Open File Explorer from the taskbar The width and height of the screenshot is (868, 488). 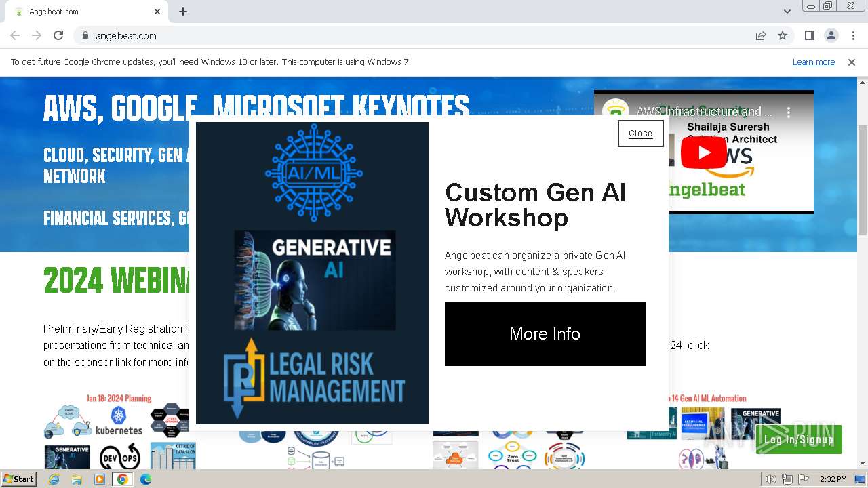(x=77, y=479)
